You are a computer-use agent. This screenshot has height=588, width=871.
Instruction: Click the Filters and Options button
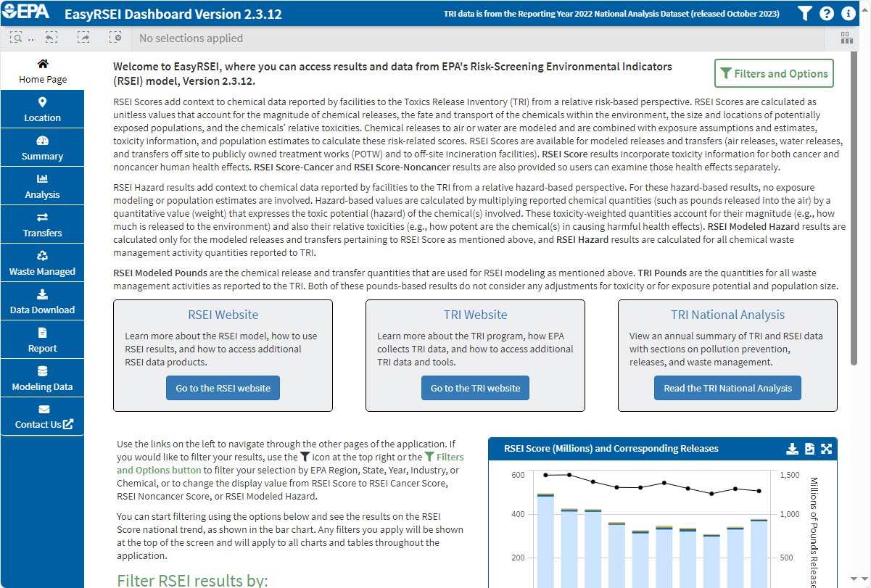click(x=774, y=73)
